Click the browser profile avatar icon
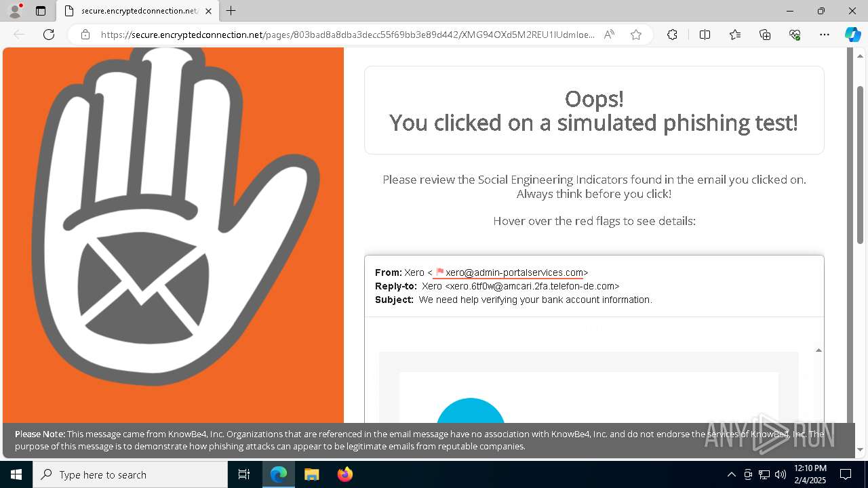This screenshot has width=868, height=488. [15, 11]
